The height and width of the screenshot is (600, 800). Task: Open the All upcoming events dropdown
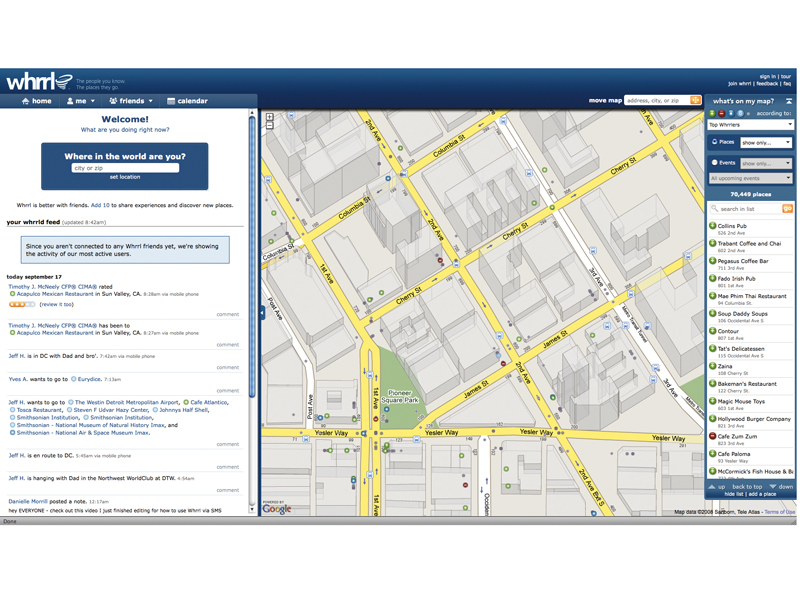[751, 178]
